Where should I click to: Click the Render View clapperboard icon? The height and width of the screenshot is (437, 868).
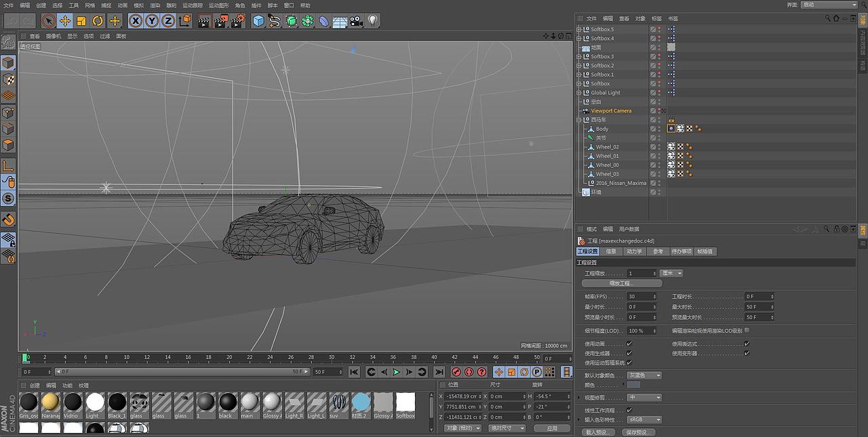pos(204,21)
